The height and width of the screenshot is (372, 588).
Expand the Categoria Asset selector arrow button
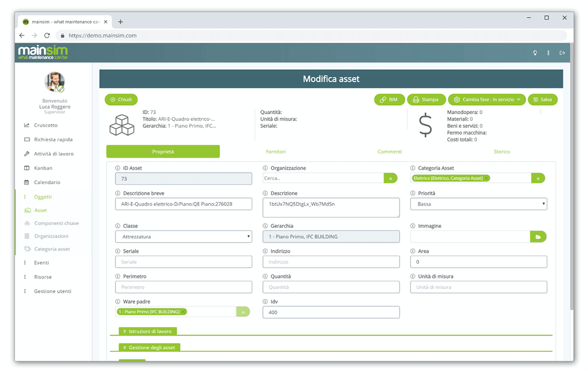point(538,178)
